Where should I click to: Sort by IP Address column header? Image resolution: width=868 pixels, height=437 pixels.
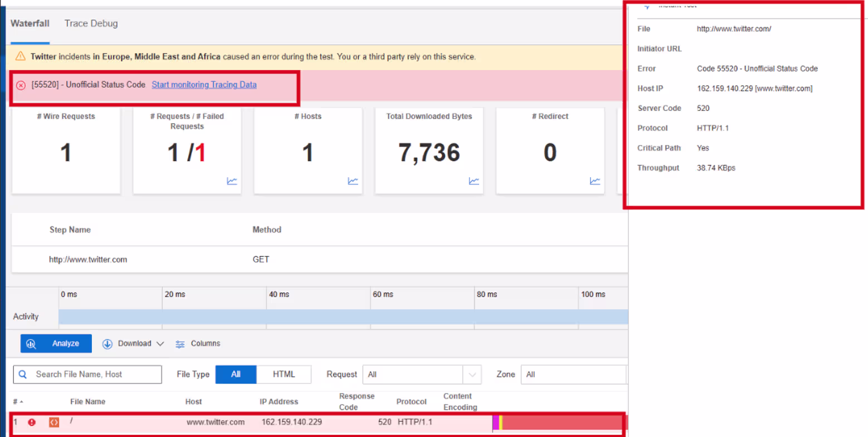pyautogui.click(x=279, y=401)
